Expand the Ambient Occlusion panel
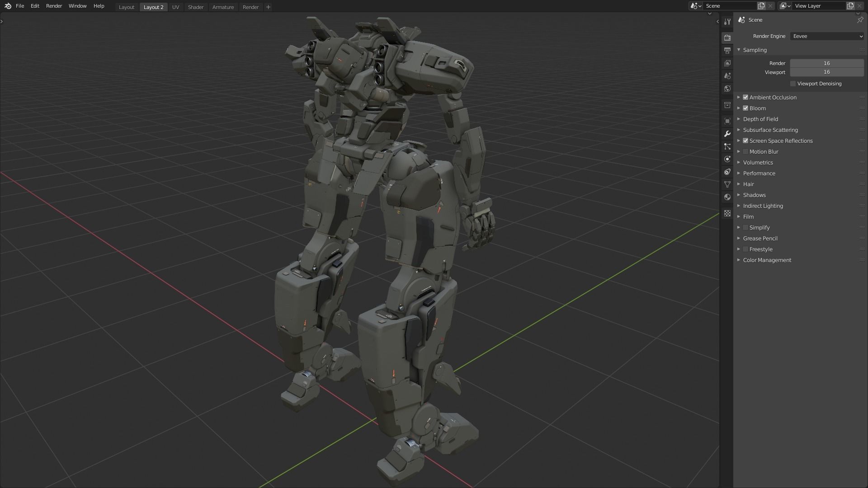Image resolution: width=868 pixels, height=488 pixels. click(739, 97)
